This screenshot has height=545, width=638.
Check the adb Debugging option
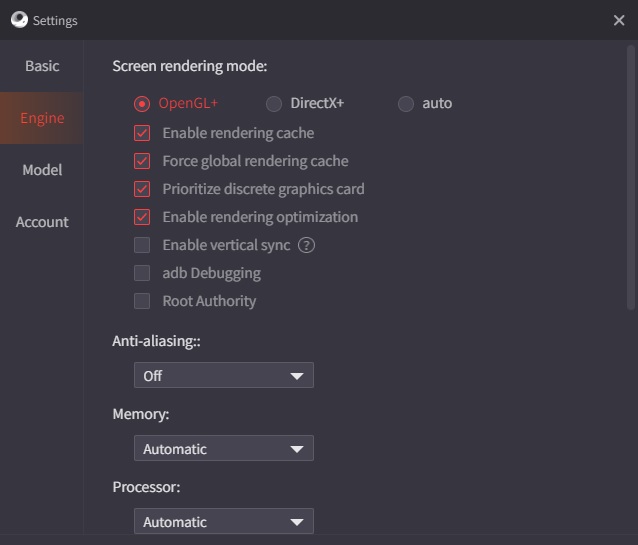coord(142,273)
